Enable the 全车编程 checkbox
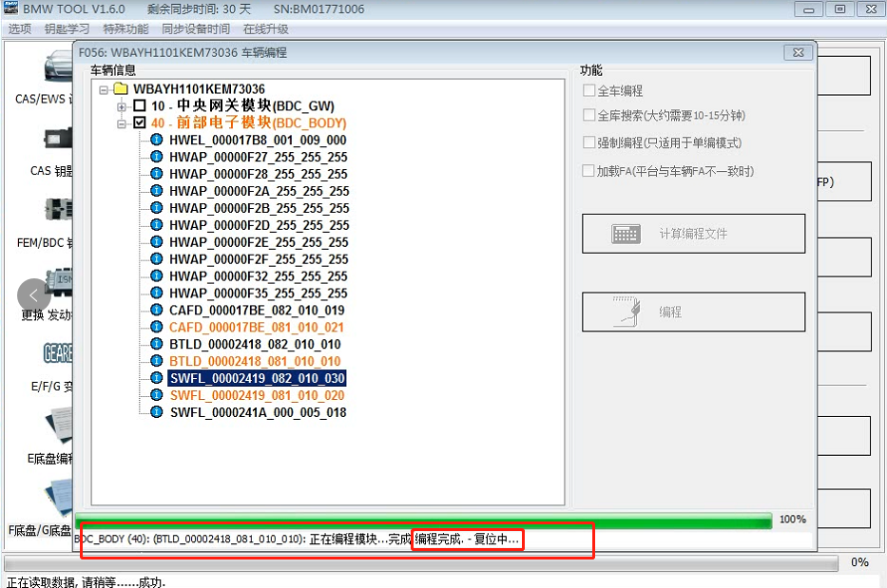887x588 pixels. pos(588,90)
